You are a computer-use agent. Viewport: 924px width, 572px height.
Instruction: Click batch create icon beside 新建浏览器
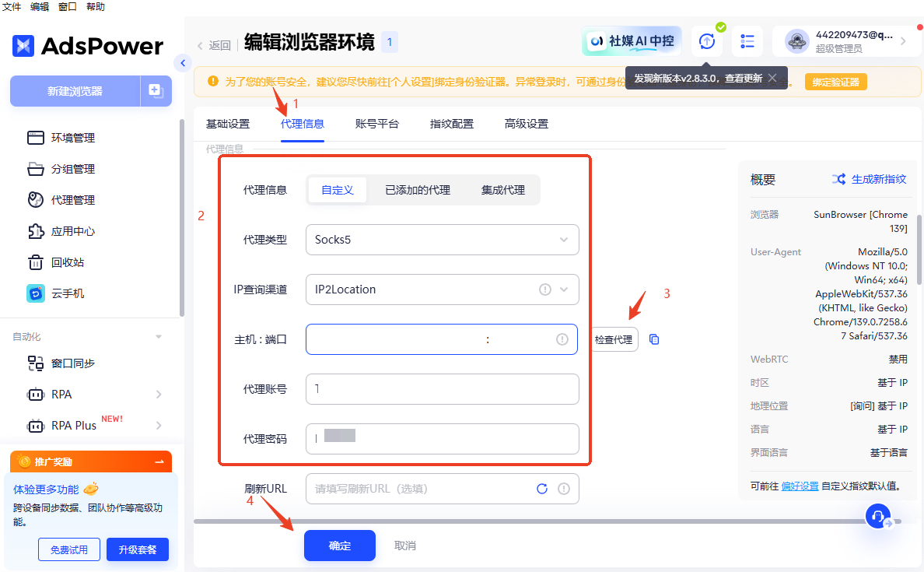click(156, 91)
